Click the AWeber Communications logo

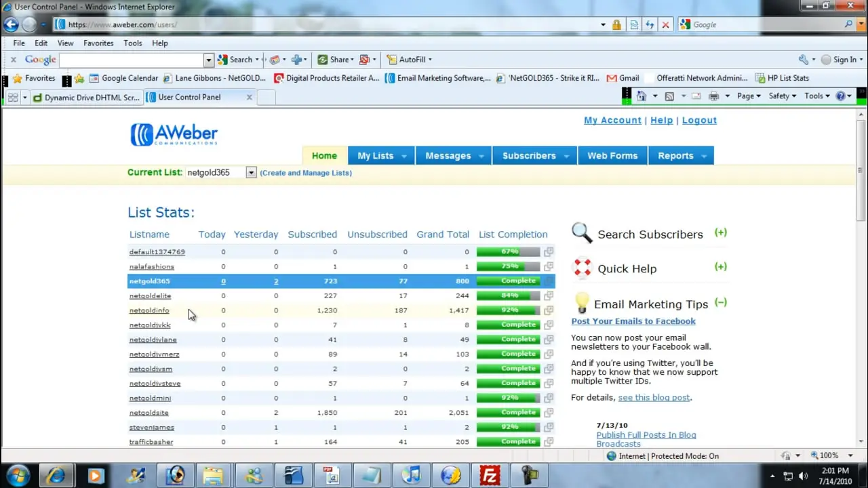(x=174, y=134)
